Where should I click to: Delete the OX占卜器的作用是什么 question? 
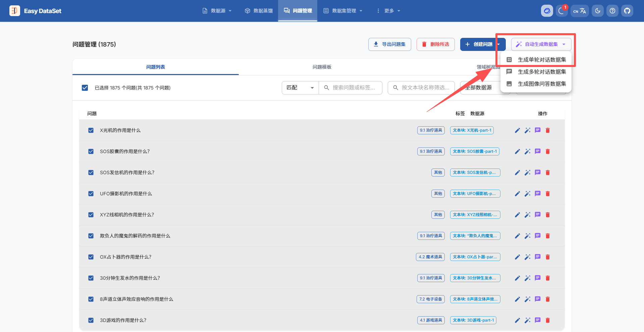pos(548,257)
